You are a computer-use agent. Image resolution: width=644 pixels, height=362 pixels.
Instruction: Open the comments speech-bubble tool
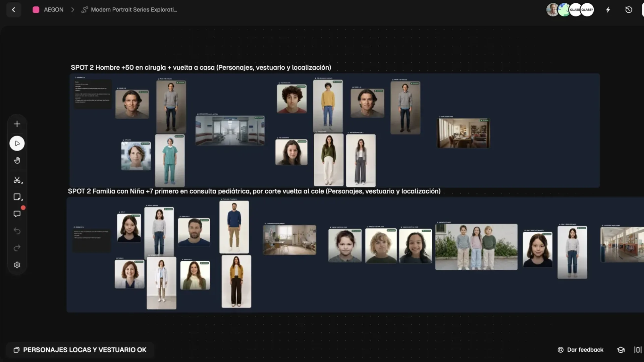[x=17, y=214]
